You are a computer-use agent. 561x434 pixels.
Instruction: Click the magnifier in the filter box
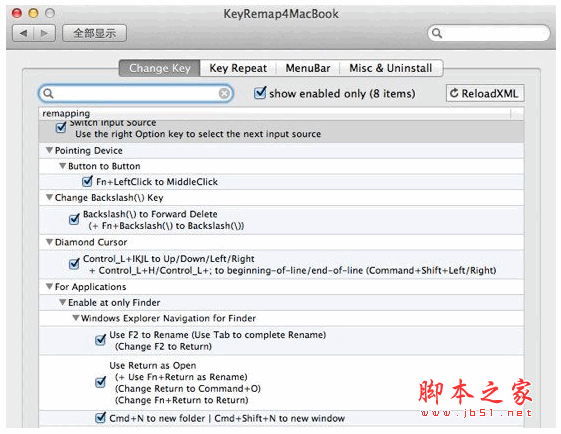click(48, 94)
